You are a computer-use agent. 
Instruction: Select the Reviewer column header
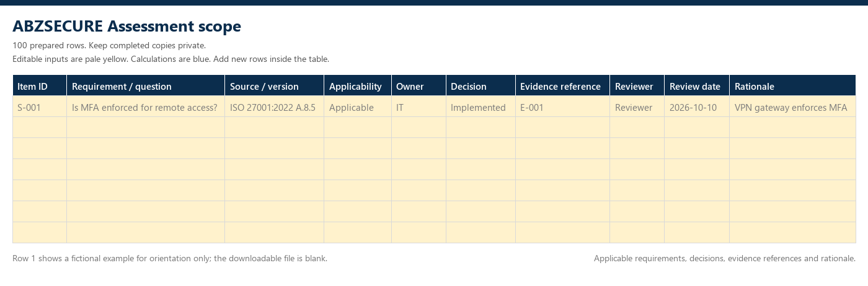point(637,85)
